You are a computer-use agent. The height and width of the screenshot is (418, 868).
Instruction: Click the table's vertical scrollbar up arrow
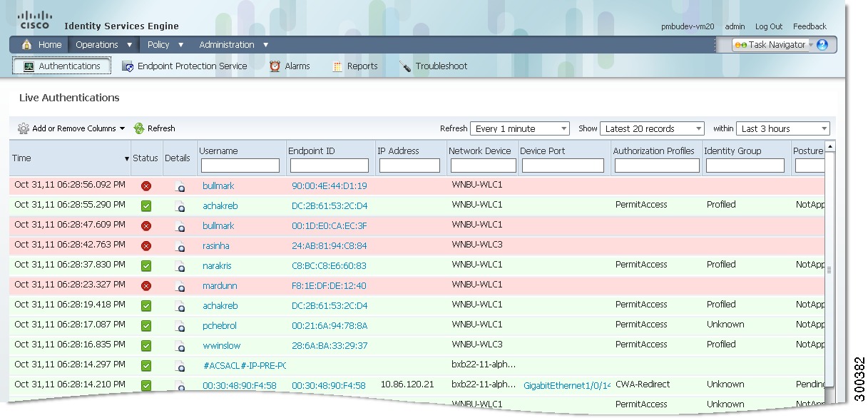(x=829, y=146)
